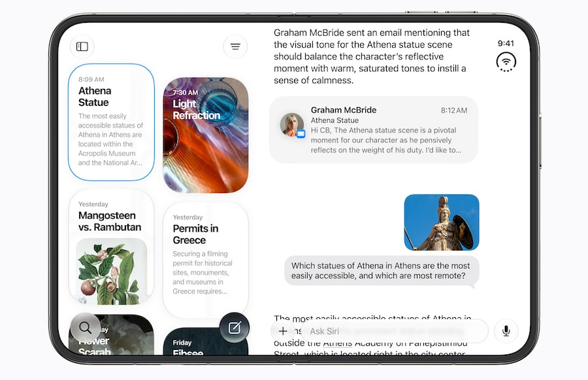Focus the Ask Siri input field
The image size is (588, 380).
point(394,331)
